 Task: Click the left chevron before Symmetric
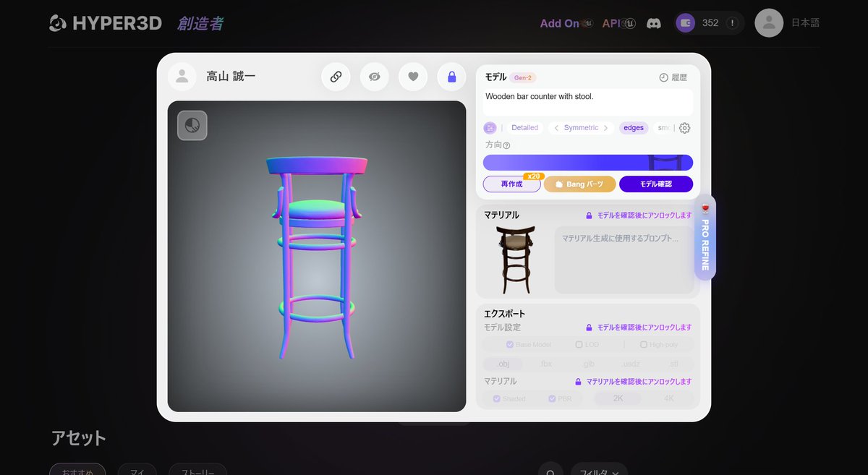(x=556, y=127)
